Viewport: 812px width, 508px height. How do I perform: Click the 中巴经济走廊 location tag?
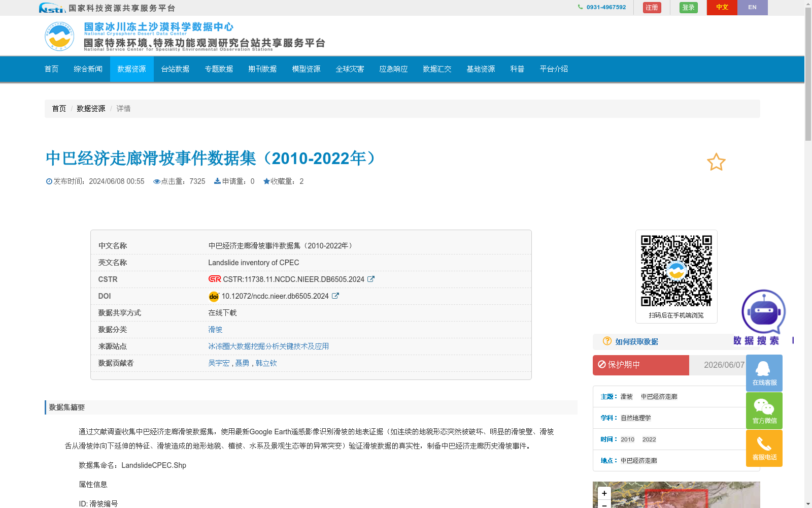(639, 461)
